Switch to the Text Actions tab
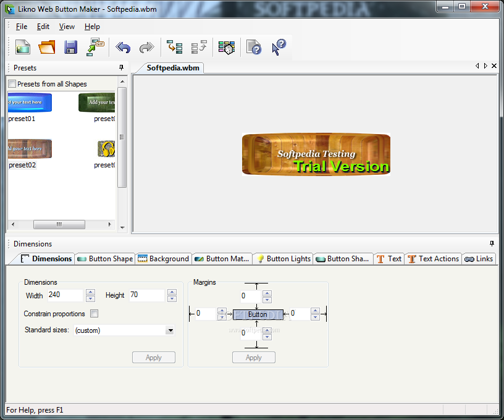Viewport: 504px width, 420px height. 434,259
